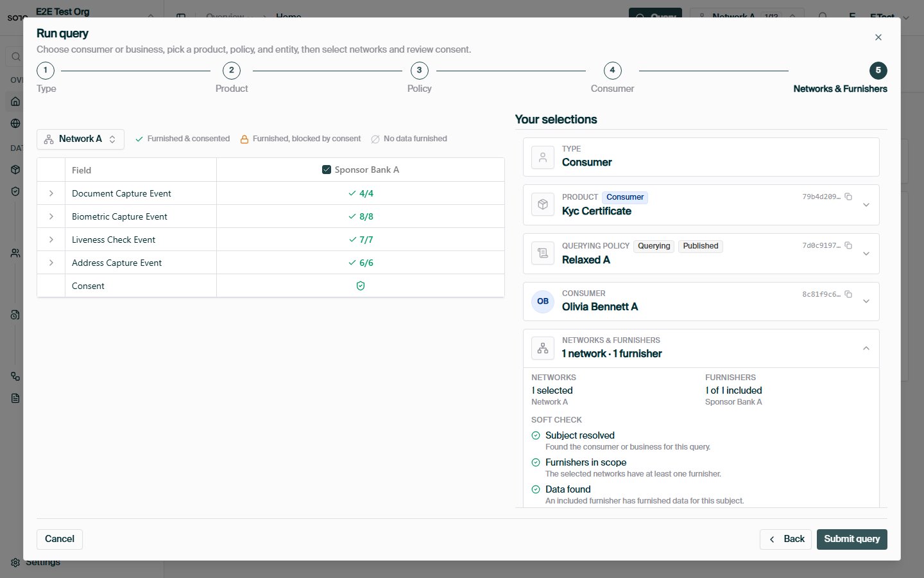The height and width of the screenshot is (578, 924).
Task: Click the 6/6 Address Capture value
Action: tap(361, 263)
